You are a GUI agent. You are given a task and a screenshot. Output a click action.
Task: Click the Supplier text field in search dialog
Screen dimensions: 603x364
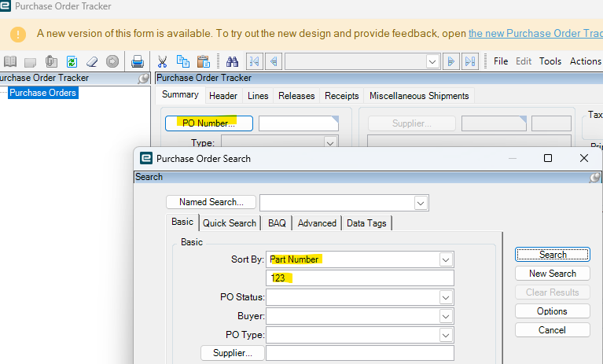coord(359,353)
